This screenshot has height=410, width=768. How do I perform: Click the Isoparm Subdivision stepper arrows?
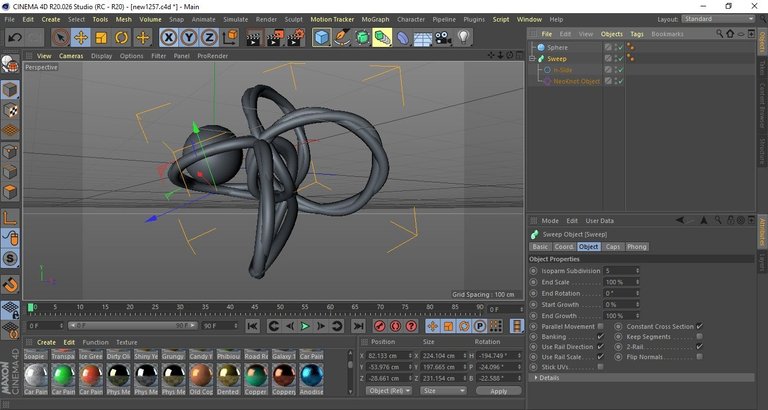[637, 271]
